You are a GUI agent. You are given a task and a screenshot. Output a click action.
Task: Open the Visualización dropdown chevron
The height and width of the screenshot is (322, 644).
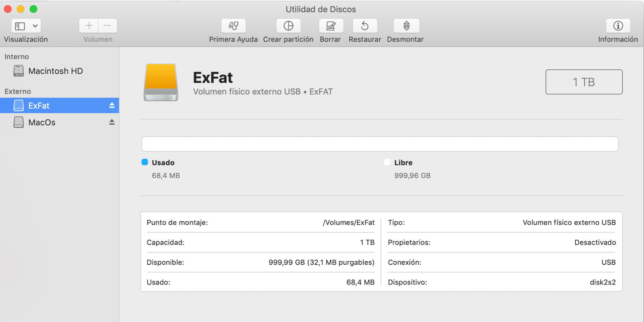(x=35, y=26)
